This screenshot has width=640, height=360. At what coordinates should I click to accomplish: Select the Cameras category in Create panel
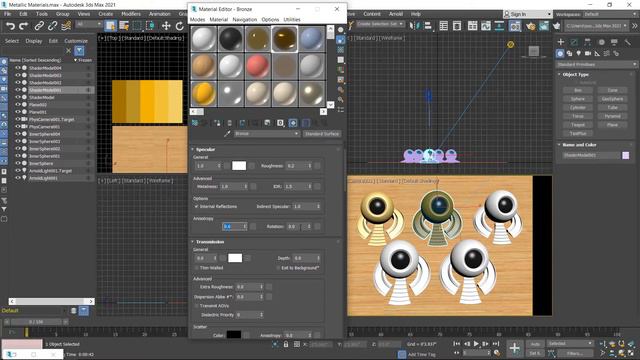click(x=588, y=53)
